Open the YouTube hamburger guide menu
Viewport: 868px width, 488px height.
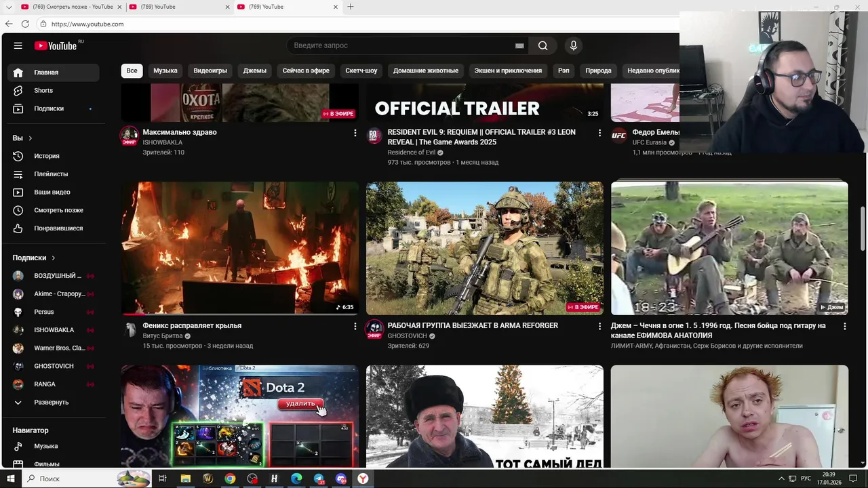point(18,45)
